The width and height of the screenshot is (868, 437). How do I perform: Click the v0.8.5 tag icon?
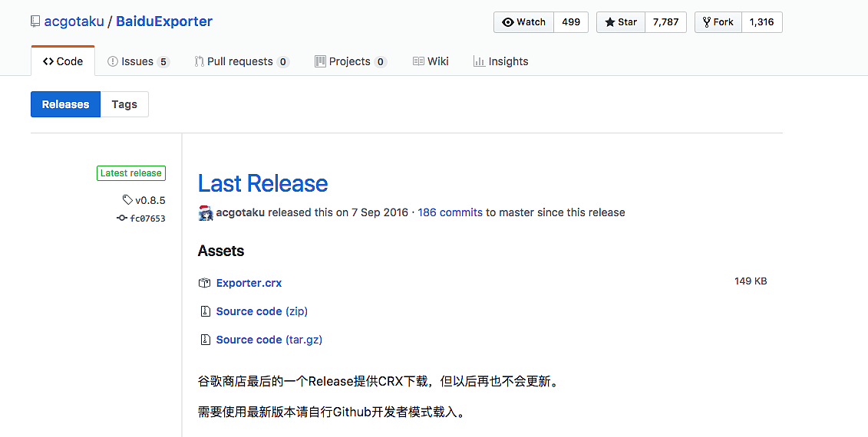coord(127,200)
